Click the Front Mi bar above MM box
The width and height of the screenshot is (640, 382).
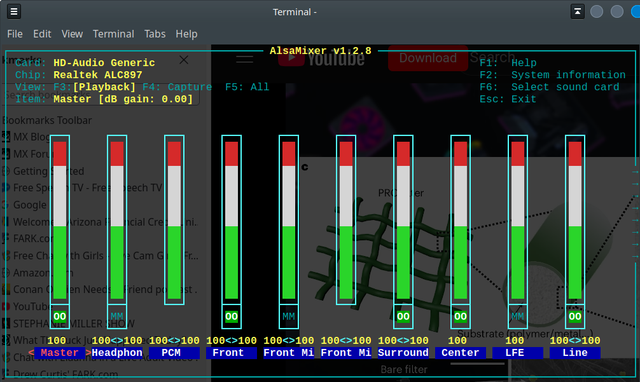[289, 220]
